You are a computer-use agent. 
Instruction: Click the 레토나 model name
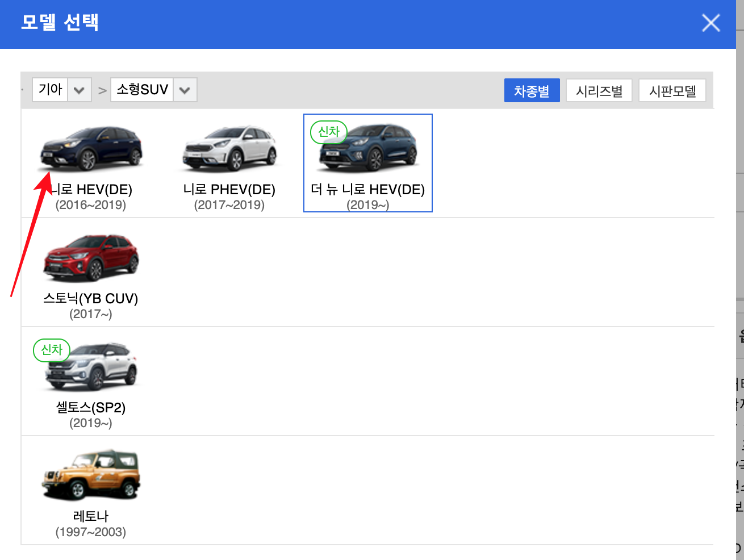91,517
